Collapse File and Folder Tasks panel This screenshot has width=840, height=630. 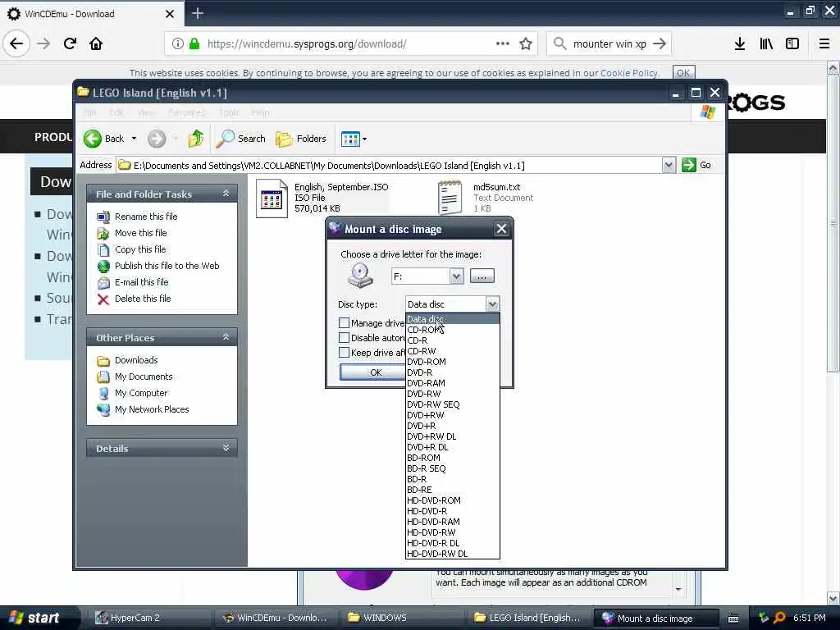point(226,194)
